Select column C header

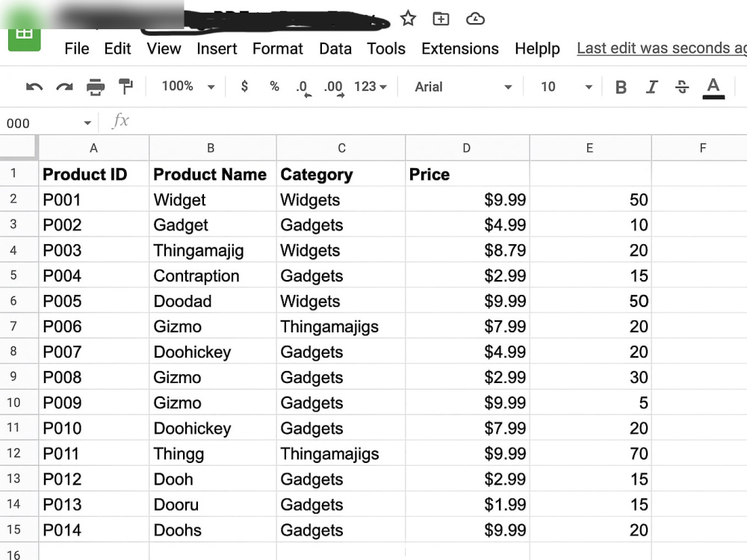point(341,148)
